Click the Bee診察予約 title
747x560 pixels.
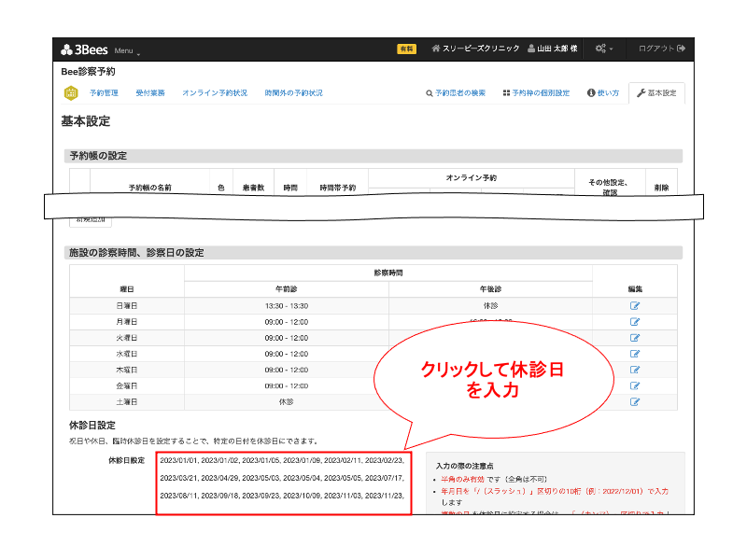coord(88,72)
